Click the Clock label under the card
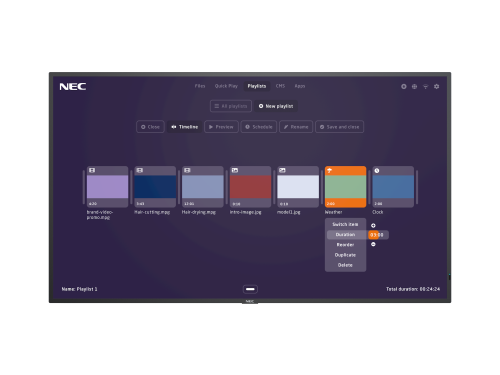Viewport: 500px width, 375px height. [x=377, y=212]
